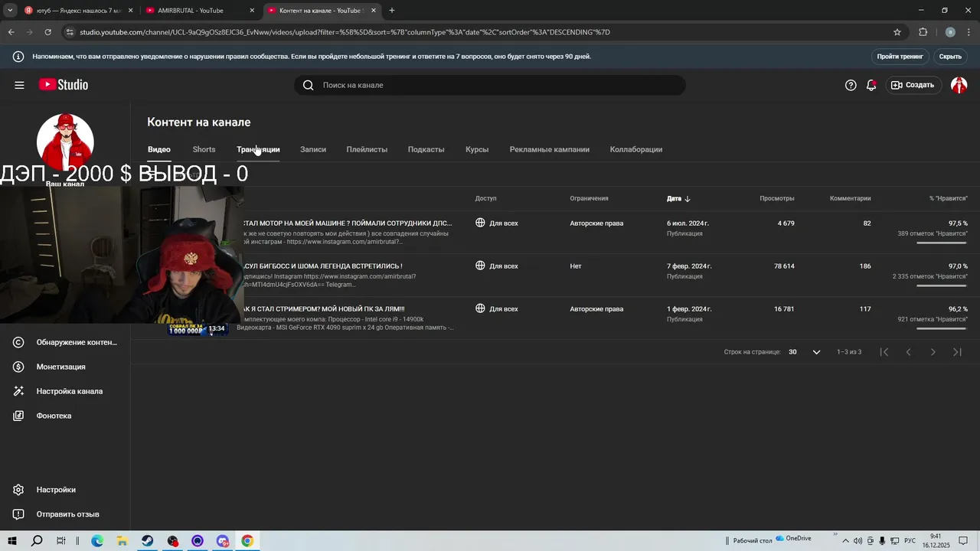Switch to the Курсы tab

point(477,149)
